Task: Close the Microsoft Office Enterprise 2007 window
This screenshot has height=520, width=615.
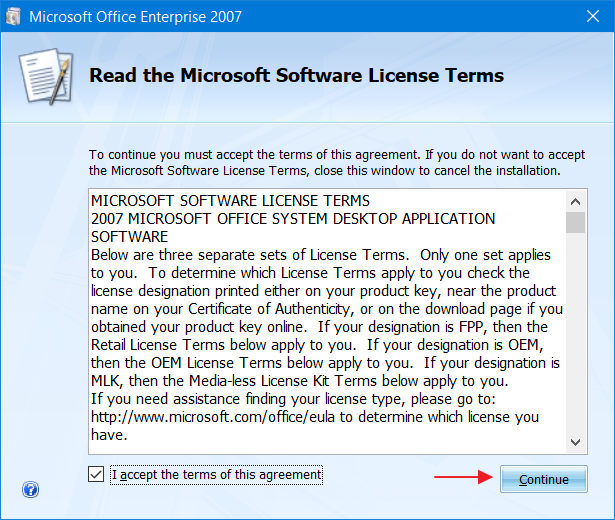Action: click(x=593, y=16)
